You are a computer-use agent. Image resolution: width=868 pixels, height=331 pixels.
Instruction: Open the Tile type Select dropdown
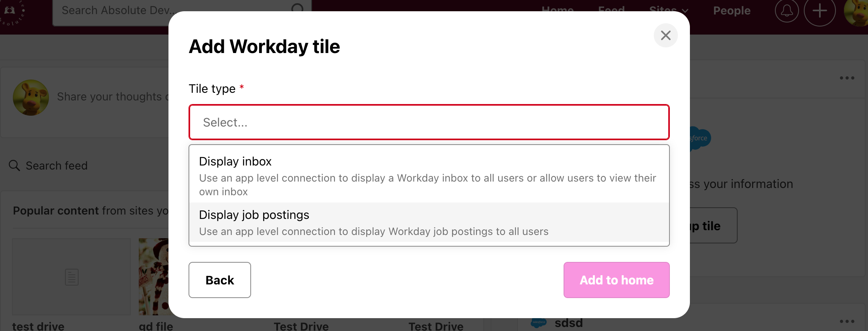[429, 122]
